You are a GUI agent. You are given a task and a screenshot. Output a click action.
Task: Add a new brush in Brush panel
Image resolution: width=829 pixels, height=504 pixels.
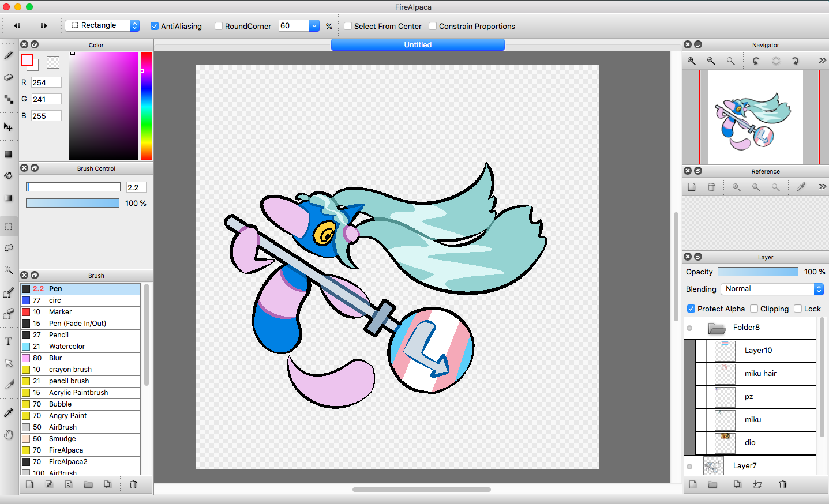tap(29, 484)
